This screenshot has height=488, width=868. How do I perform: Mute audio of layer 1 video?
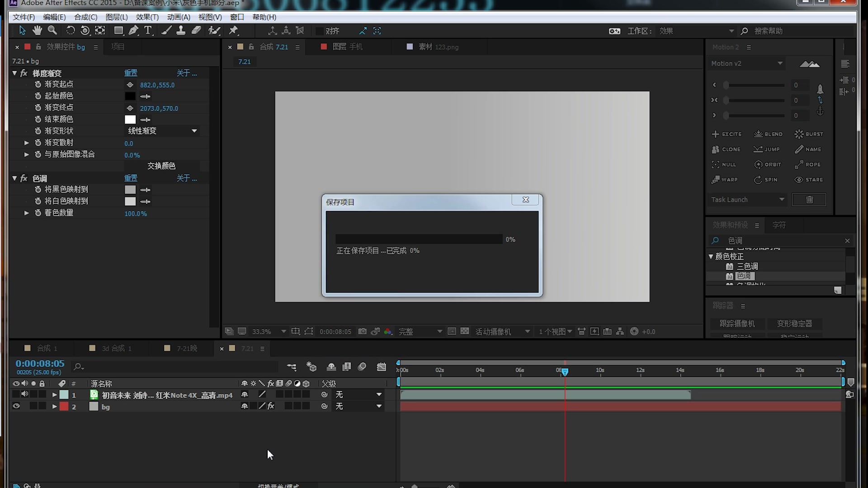tap(24, 394)
